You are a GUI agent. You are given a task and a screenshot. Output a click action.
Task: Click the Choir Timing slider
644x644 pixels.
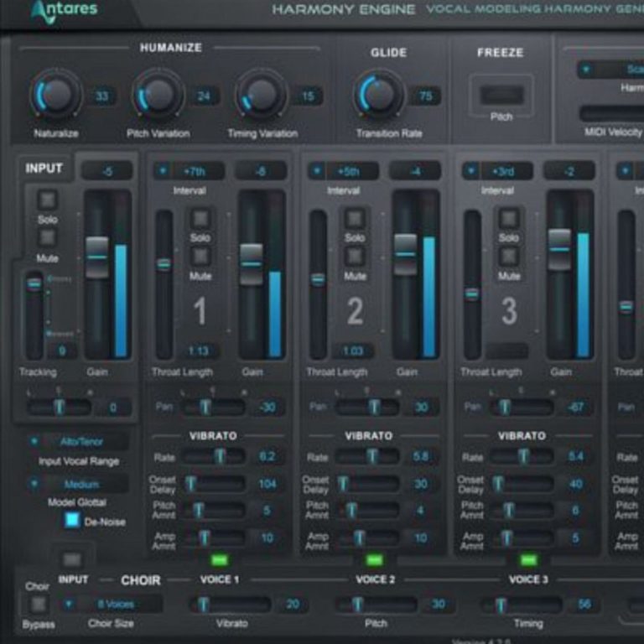click(x=522, y=604)
